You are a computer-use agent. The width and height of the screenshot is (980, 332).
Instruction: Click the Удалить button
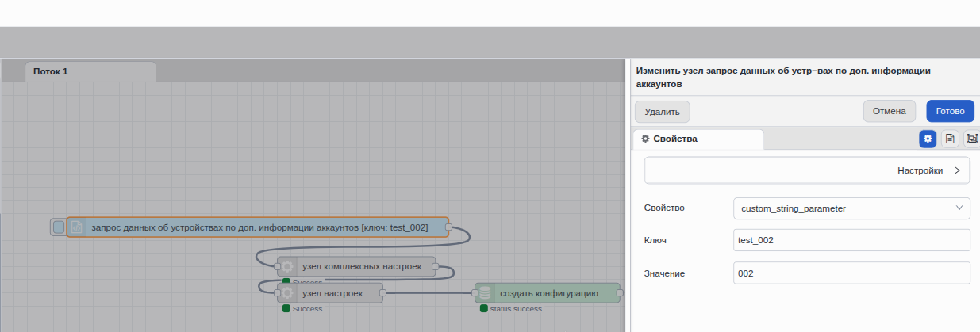click(x=663, y=112)
